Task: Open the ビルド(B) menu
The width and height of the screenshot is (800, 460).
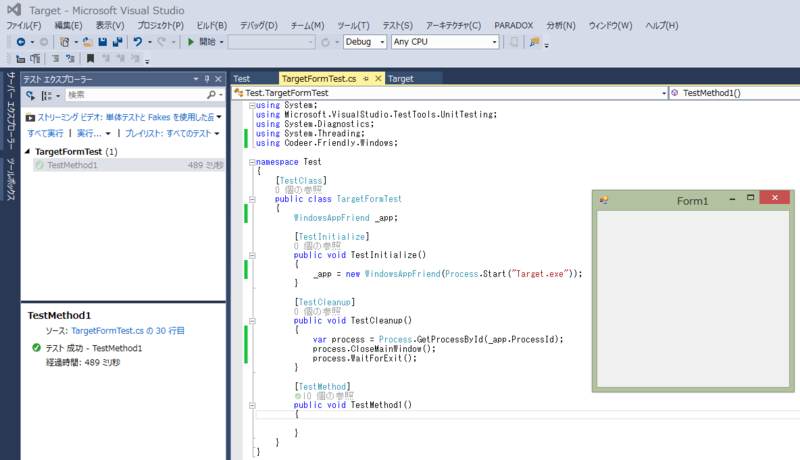Action: click(x=212, y=25)
